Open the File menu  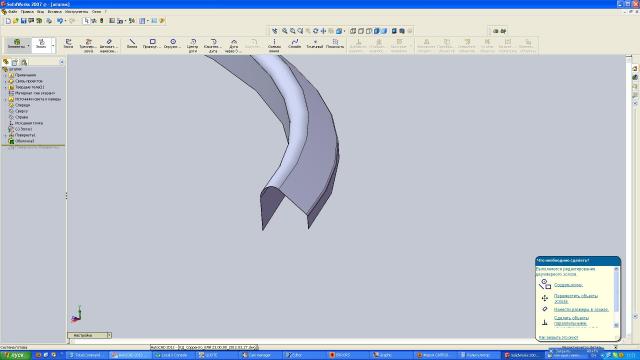13,12
